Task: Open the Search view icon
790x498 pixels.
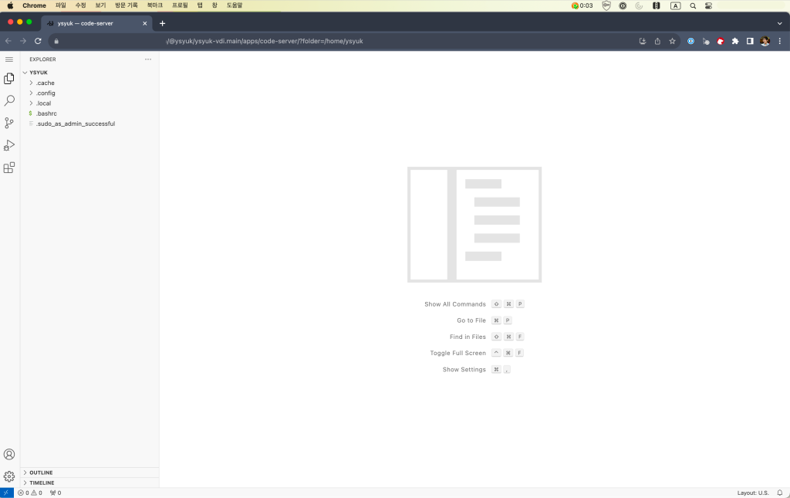Action: (9, 101)
